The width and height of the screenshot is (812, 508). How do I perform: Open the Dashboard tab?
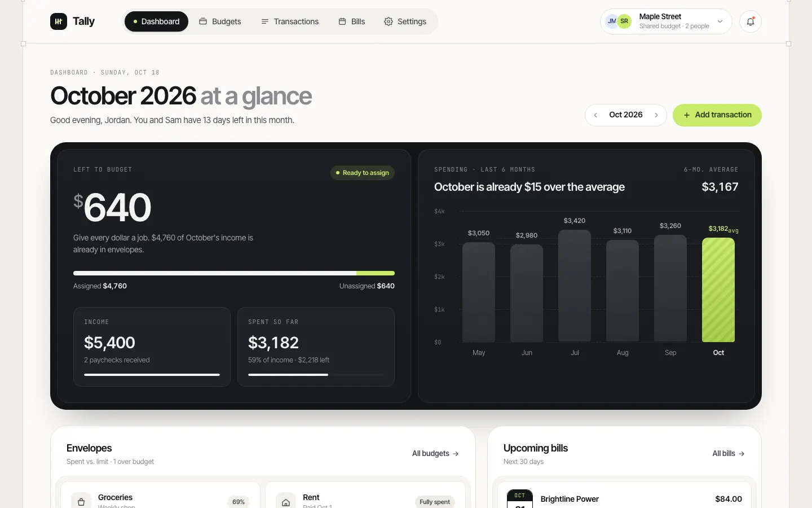click(x=156, y=21)
